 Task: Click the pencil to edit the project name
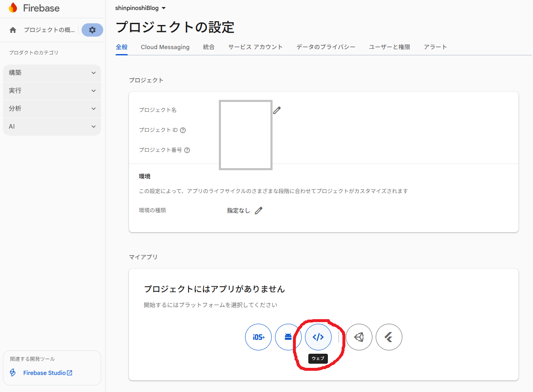(x=277, y=110)
